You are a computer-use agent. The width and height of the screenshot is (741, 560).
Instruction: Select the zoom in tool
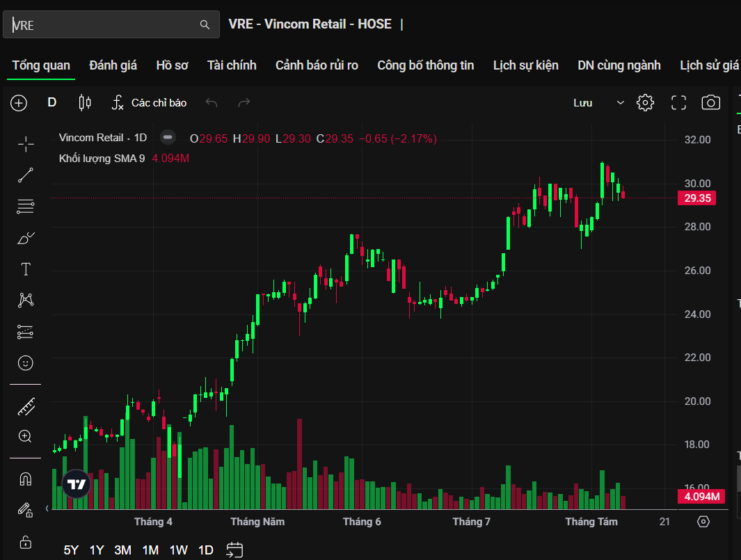pos(26,436)
